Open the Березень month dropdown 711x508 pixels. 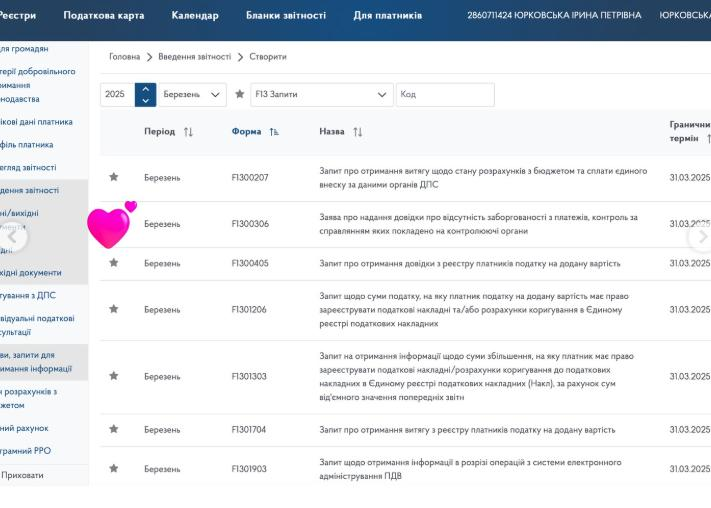pyautogui.click(x=192, y=94)
